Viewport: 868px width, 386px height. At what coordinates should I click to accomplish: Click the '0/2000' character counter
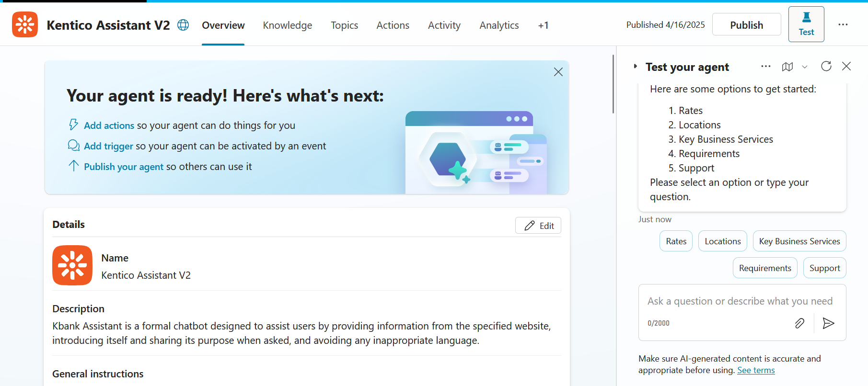tap(659, 323)
